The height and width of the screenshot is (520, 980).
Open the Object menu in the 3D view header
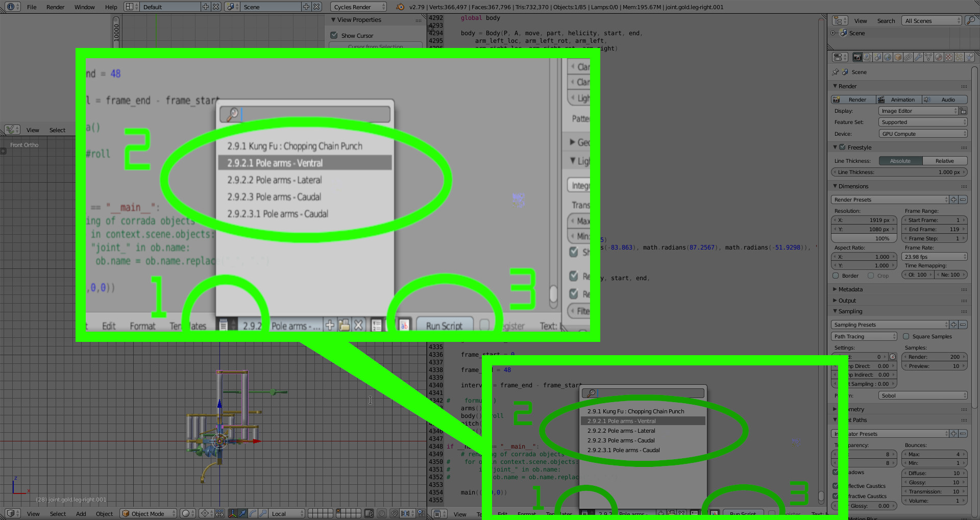(104, 514)
